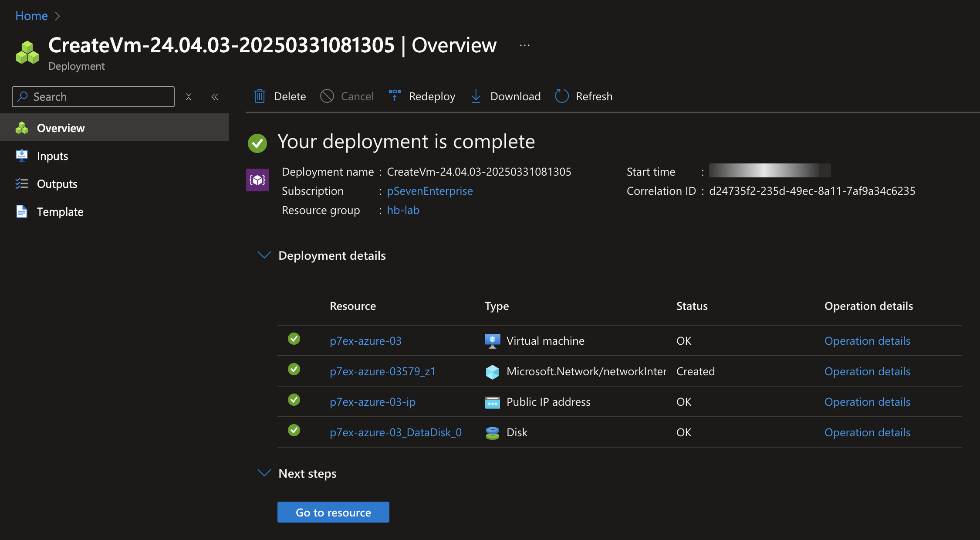
Task: Click the Download arrow icon
Action: point(476,96)
